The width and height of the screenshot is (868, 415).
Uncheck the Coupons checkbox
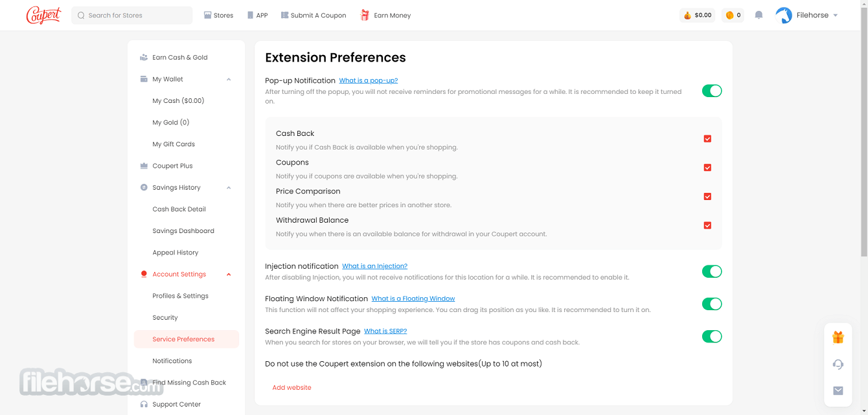tap(707, 168)
